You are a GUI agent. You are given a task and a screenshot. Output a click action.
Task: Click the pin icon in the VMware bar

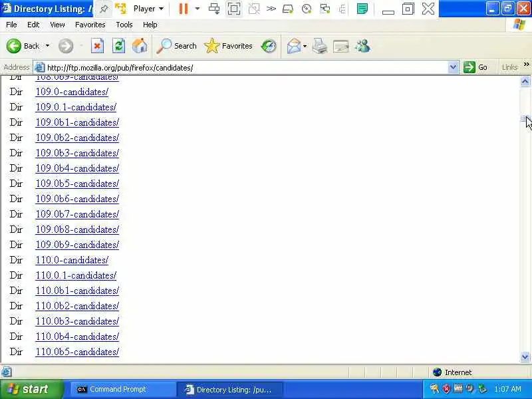[104, 9]
